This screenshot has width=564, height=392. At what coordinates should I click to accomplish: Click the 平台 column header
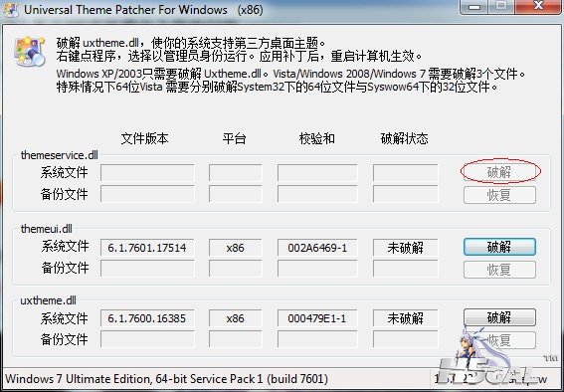point(234,138)
